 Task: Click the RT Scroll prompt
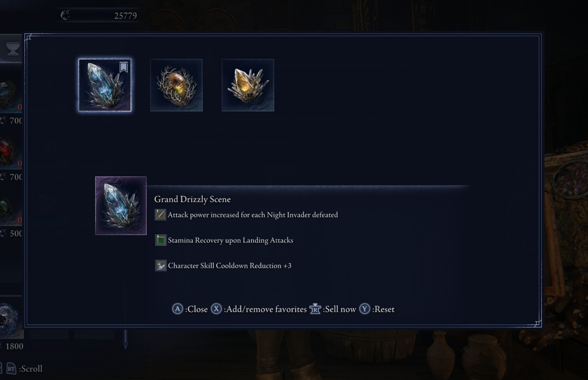(x=25, y=369)
